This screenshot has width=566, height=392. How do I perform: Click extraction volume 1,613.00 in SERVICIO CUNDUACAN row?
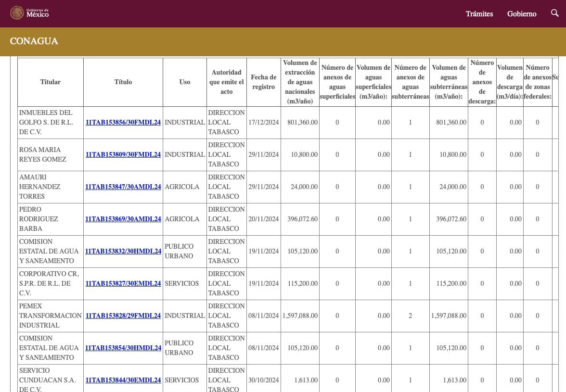(306, 380)
